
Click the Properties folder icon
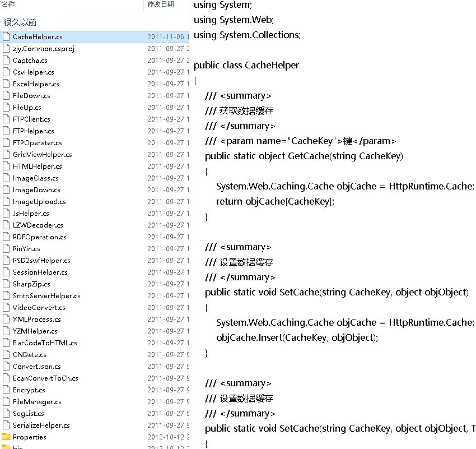pos(6,437)
